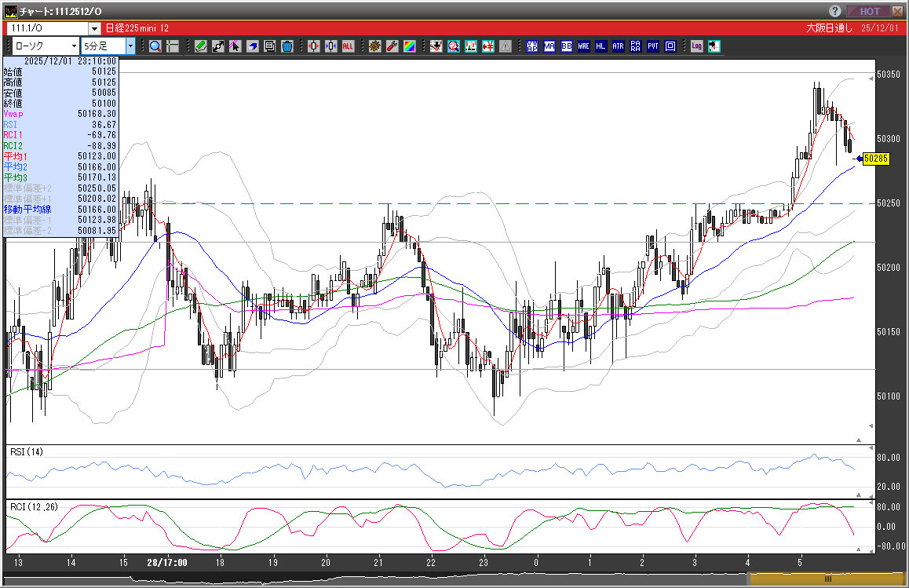Screen dimensions: 909x588
Task: Click the orange timeline range slider handle
Action: (x=827, y=579)
